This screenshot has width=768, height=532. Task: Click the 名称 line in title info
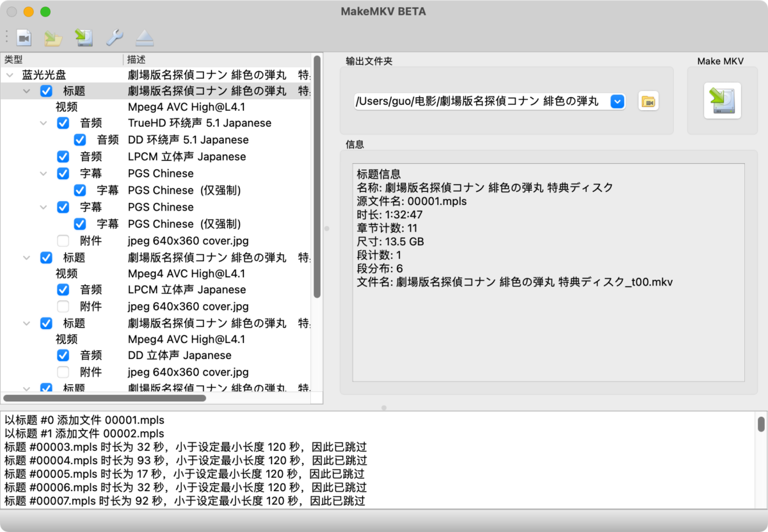click(484, 188)
